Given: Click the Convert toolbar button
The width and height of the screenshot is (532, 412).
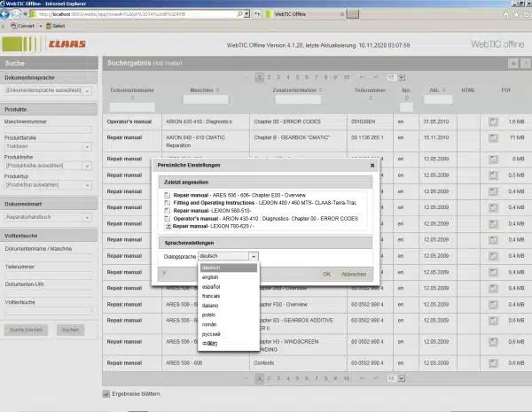Looking at the screenshot, I should click(x=22, y=26).
